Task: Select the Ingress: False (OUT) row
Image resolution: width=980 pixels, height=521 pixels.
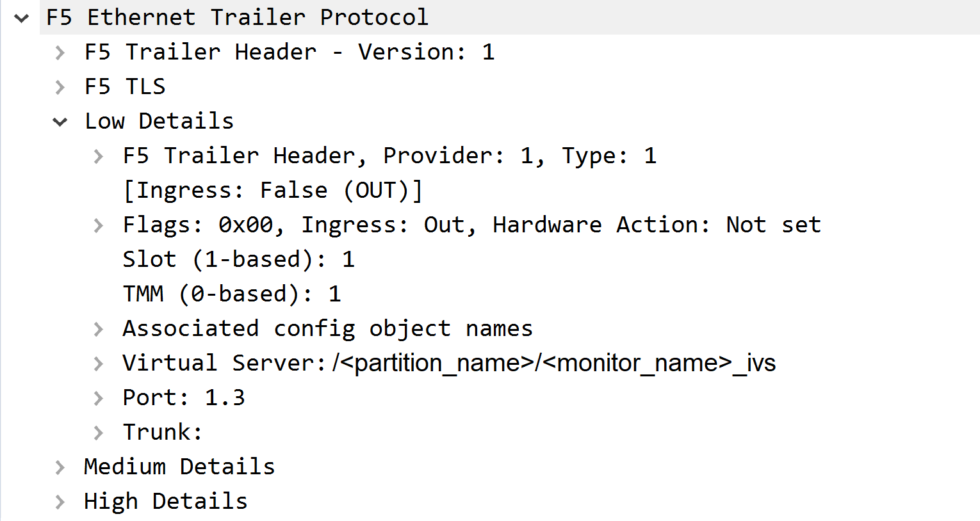Action: coord(272,190)
